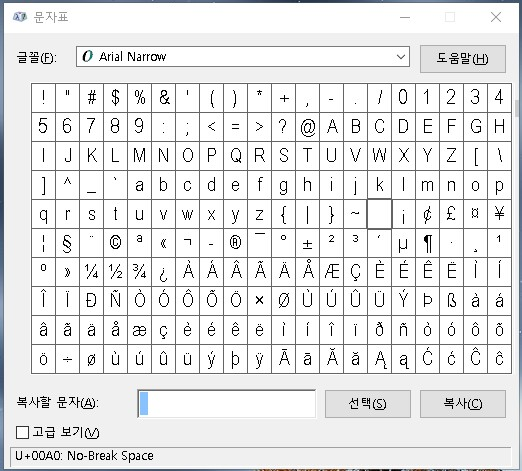
Task: Select the lowercase æ ligature
Action: pyautogui.click(x=139, y=330)
